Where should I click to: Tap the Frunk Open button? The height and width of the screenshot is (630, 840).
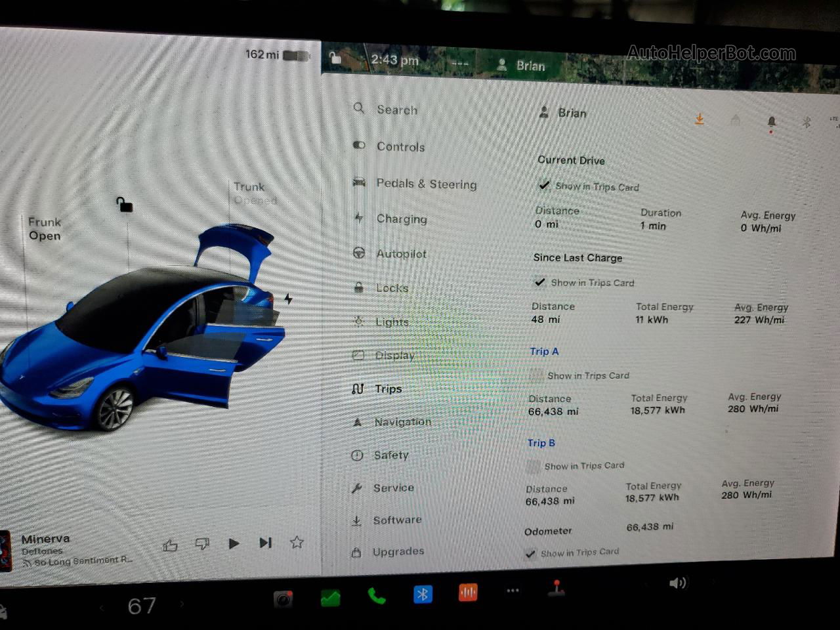click(x=45, y=228)
